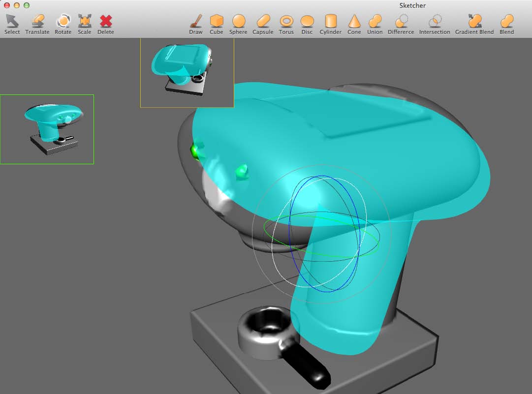This screenshot has width=532, height=394.
Task: Activate the Translate tool
Action: (x=37, y=25)
